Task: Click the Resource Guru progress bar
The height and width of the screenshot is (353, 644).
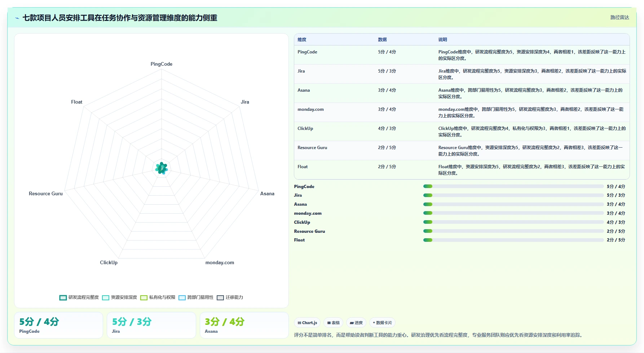Action: [513, 231]
